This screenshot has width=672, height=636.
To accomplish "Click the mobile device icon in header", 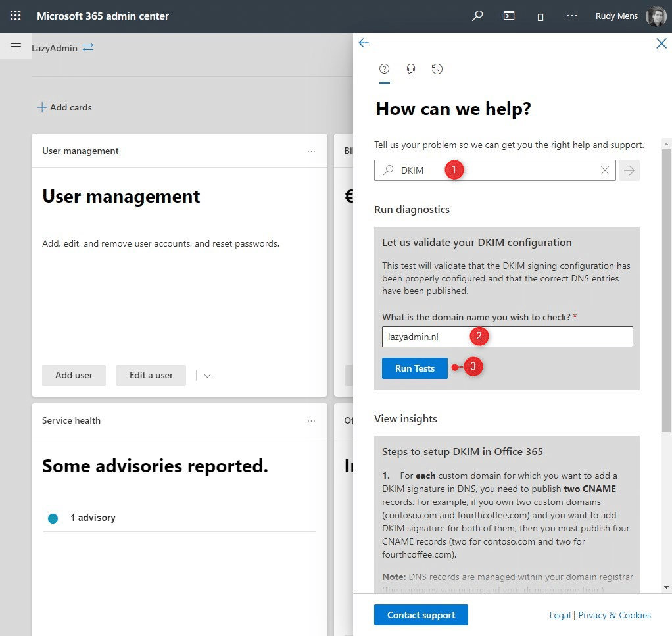I will click(540, 16).
